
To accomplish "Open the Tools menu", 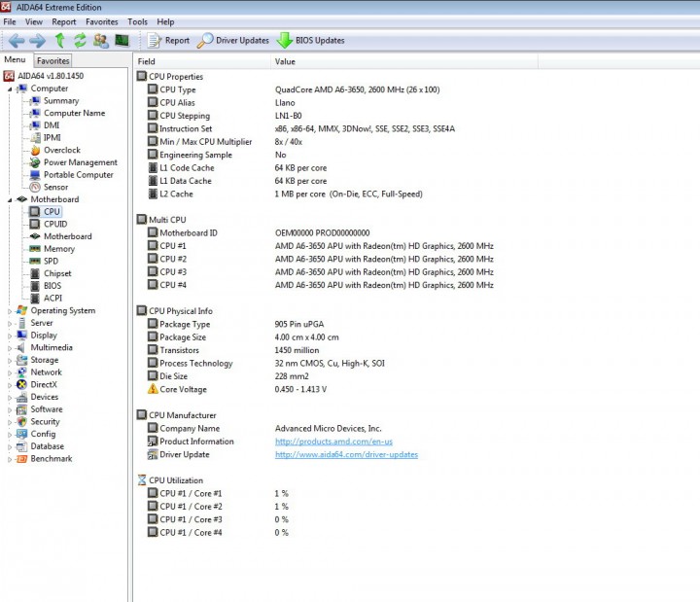I will tap(137, 22).
